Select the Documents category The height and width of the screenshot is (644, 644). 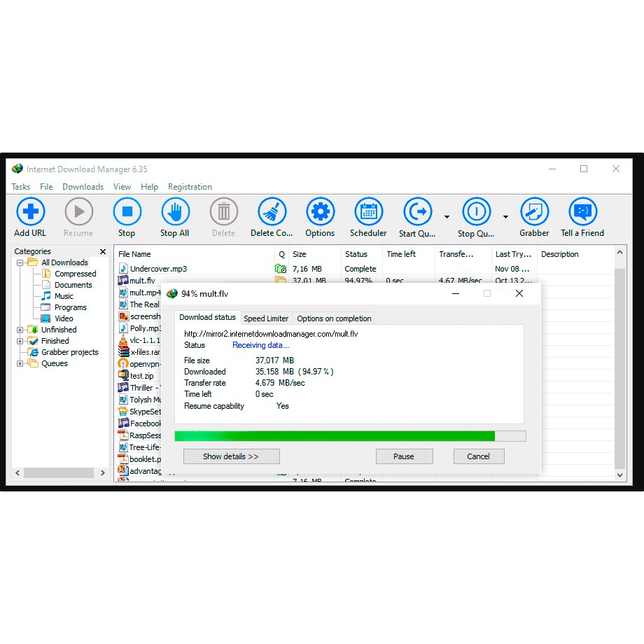(73, 285)
